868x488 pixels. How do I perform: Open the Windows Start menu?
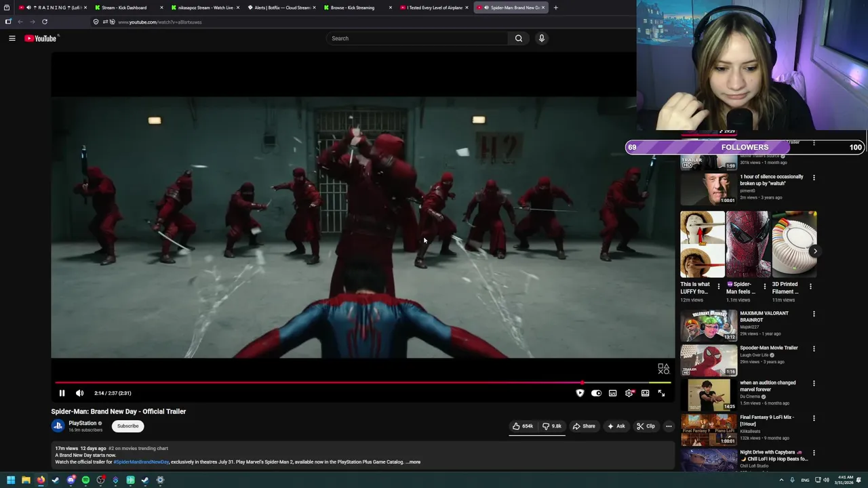[11, 480]
